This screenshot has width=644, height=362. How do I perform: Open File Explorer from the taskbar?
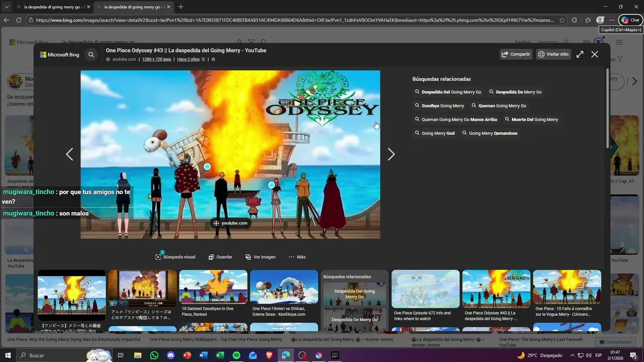point(137,355)
